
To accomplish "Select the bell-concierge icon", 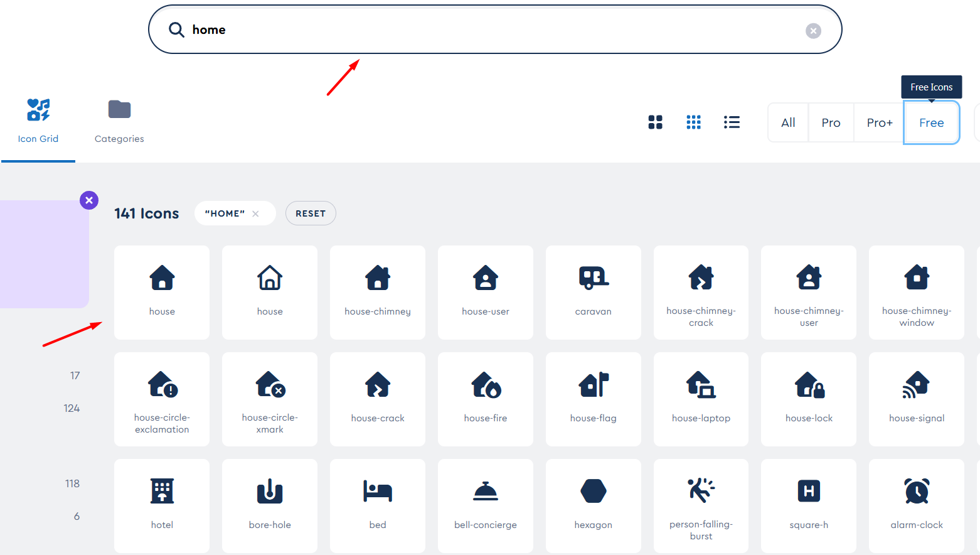I will tap(485, 506).
